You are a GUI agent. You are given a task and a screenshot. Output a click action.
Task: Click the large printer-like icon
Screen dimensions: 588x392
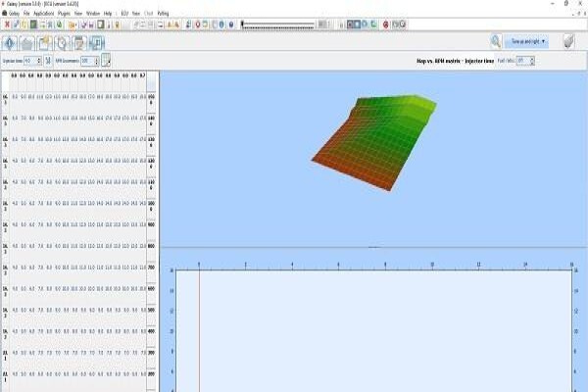tap(79, 43)
